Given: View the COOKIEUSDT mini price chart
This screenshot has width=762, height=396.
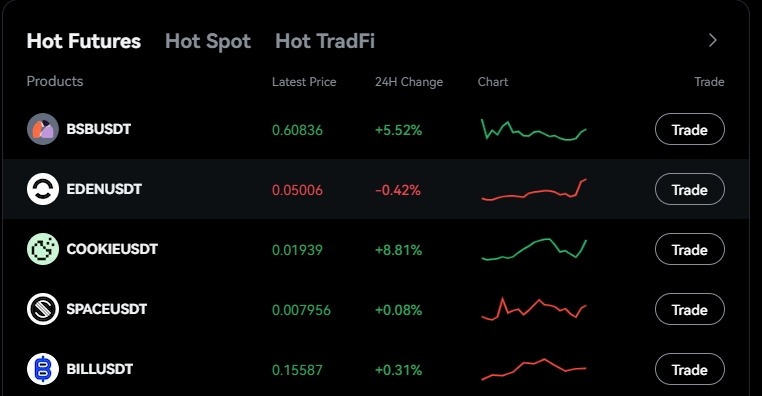Looking at the screenshot, I should point(534,250).
